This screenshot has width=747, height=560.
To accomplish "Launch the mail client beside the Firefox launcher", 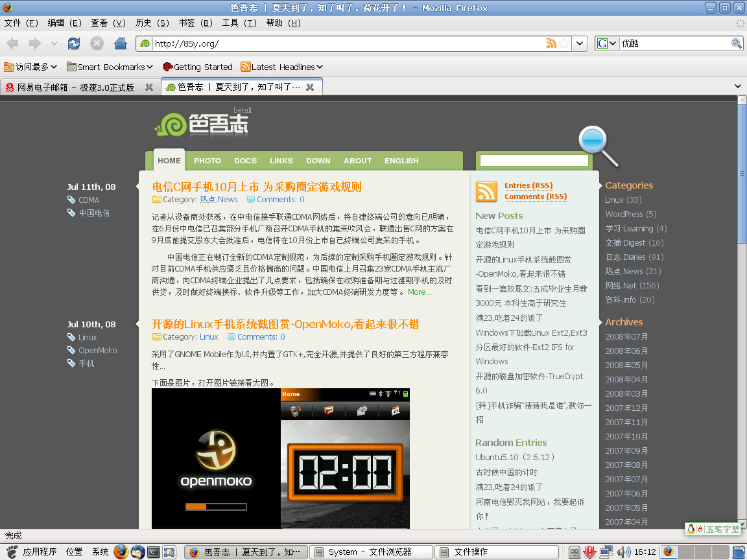I will point(137,552).
